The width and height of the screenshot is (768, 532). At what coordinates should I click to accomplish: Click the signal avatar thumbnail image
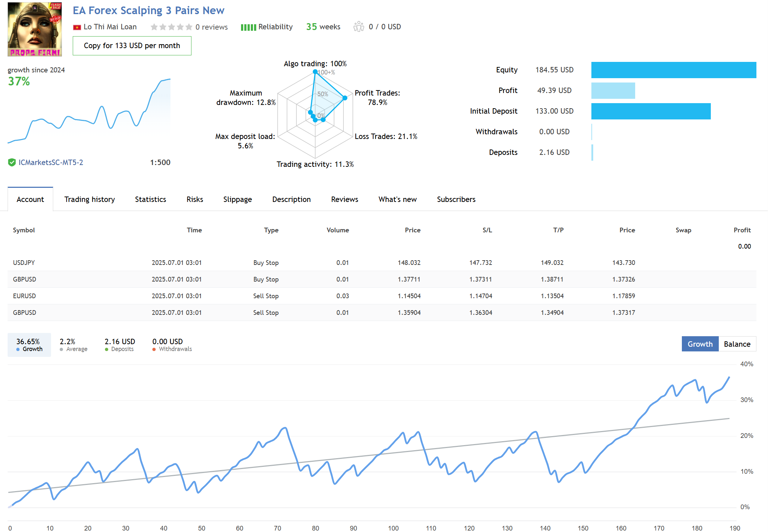click(x=35, y=29)
